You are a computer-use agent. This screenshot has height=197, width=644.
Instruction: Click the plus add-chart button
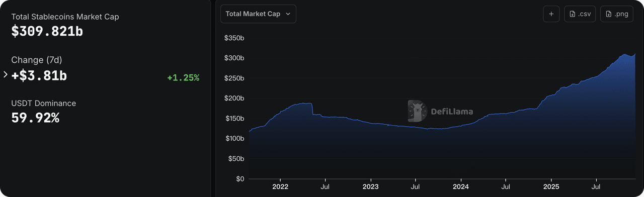[x=551, y=14]
